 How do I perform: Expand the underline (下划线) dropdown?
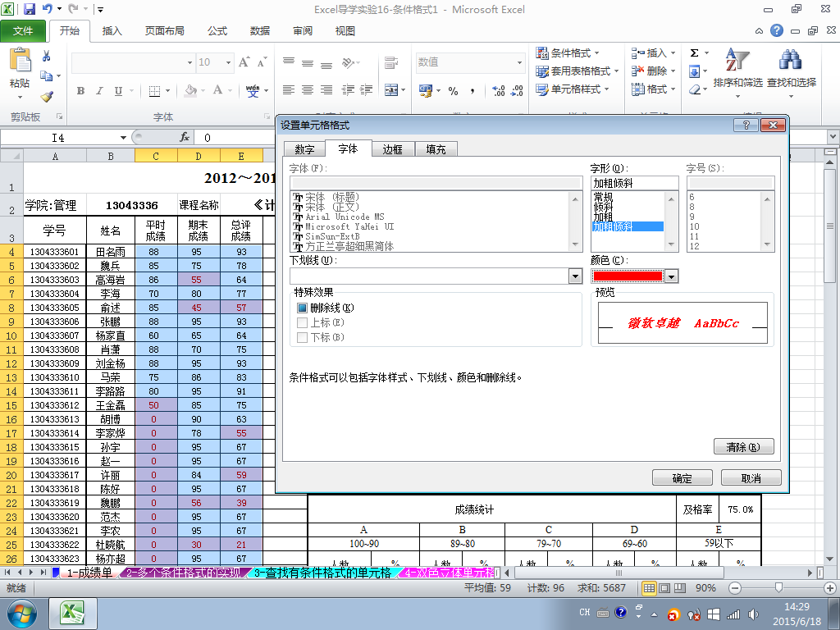pos(575,276)
